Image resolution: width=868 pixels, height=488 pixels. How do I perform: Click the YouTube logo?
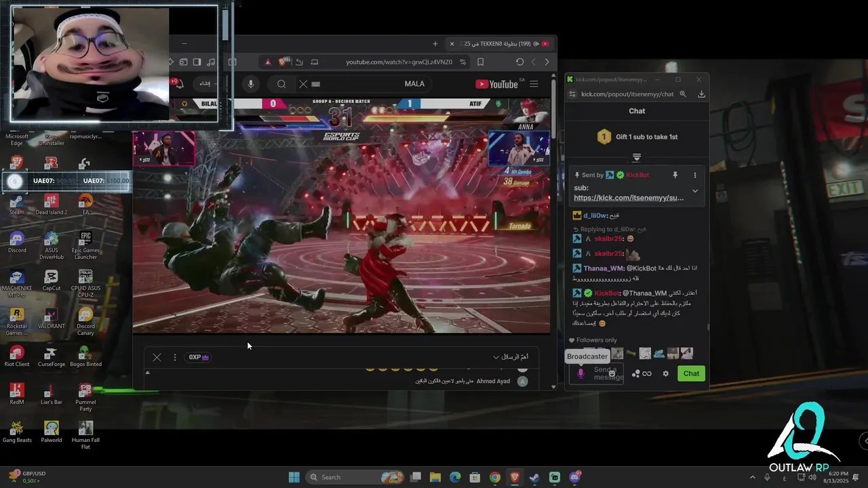pos(496,84)
